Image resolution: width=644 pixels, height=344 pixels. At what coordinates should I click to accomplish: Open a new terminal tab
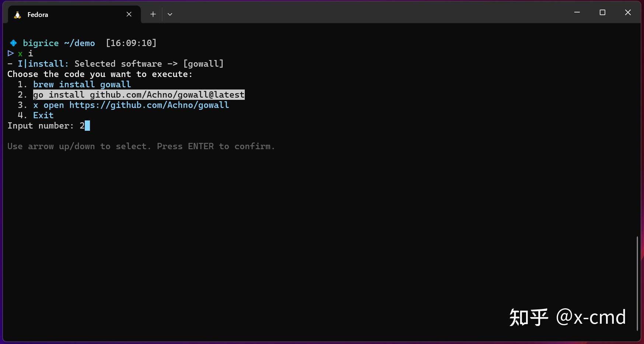point(153,14)
